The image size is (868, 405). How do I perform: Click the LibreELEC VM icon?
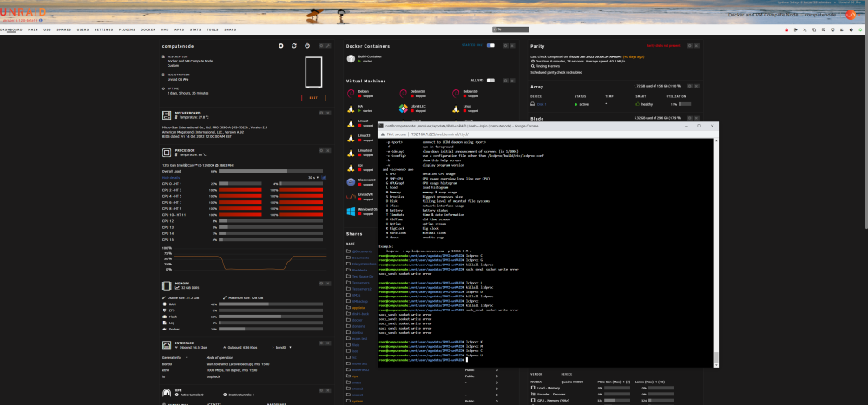click(x=404, y=108)
